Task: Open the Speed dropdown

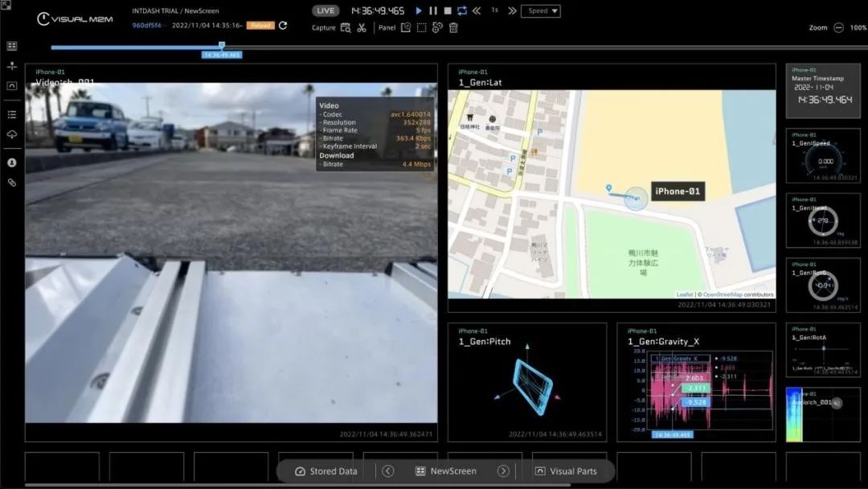Action: [541, 11]
